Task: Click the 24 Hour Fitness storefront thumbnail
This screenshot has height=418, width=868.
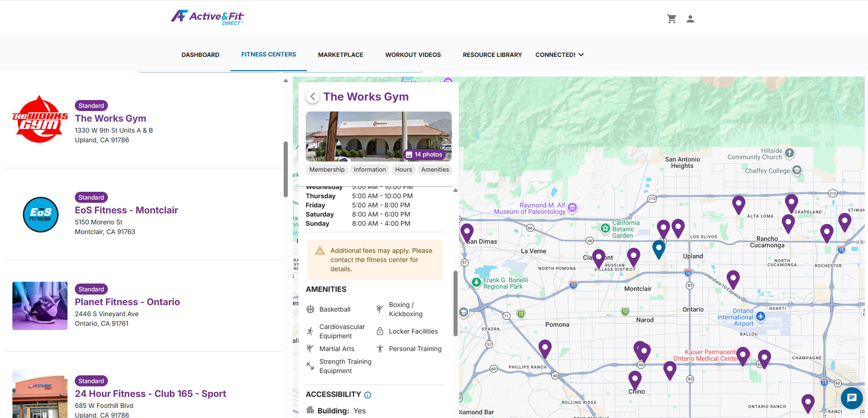Action: click(x=40, y=394)
